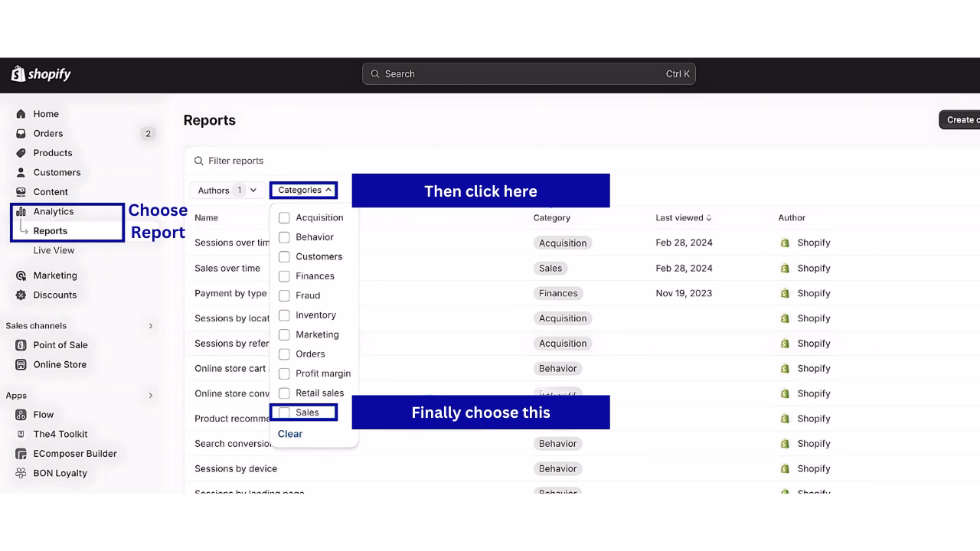Screen dimensions: 980x551
Task: Check the Behavior category checkbox
Action: [x=284, y=237]
